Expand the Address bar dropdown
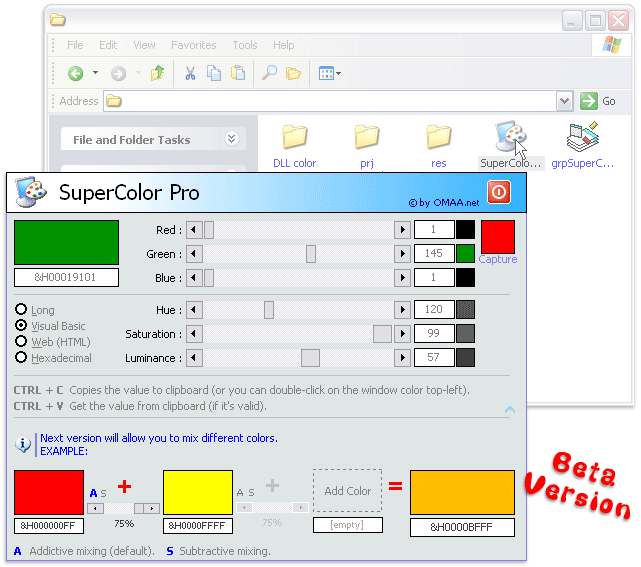 (x=564, y=101)
